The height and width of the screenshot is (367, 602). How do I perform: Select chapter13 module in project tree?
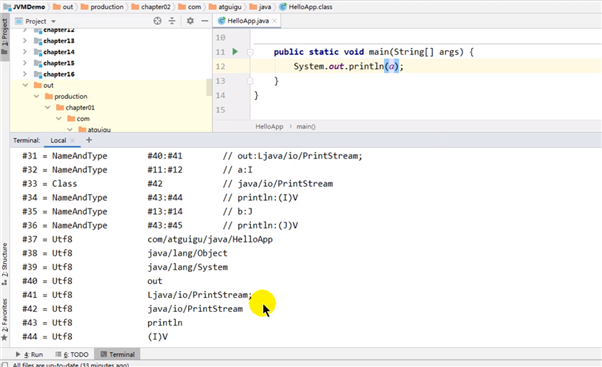pos(59,41)
